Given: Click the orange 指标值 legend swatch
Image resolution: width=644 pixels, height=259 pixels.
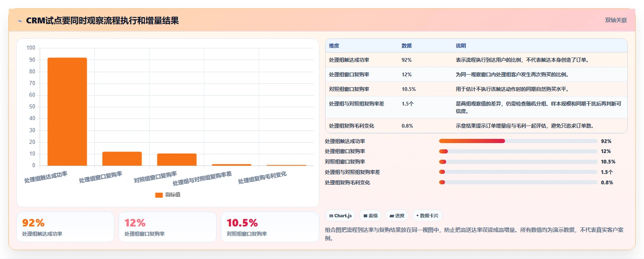Looking at the screenshot, I should click(159, 195).
